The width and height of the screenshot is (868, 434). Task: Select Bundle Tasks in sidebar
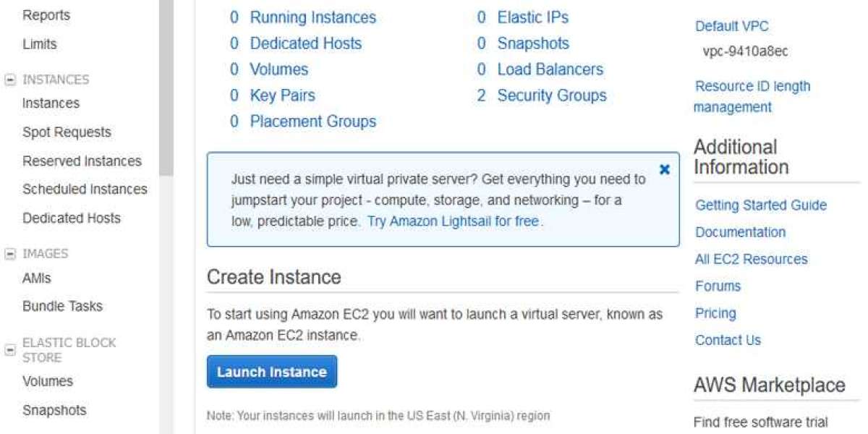point(62,306)
